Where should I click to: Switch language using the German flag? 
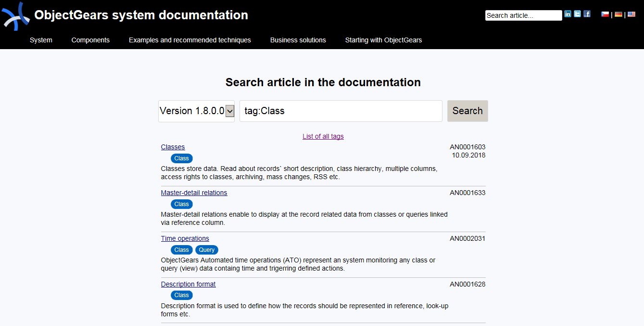click(x=619, y=14)
